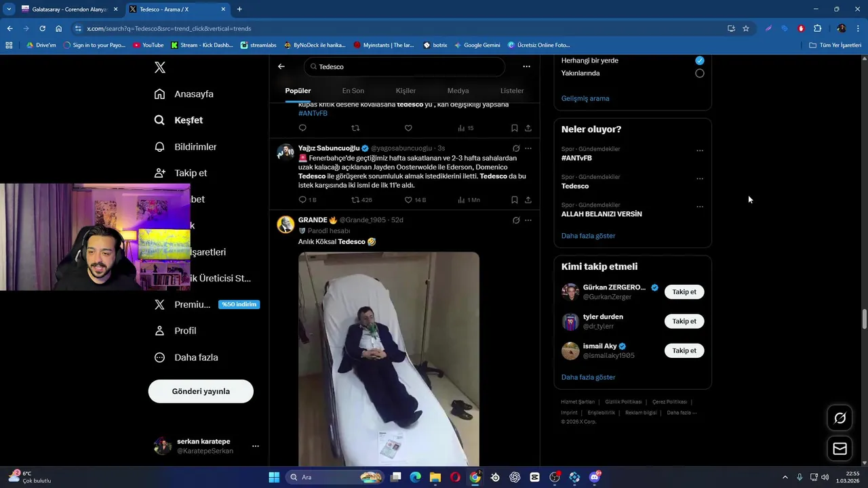The width and height of the screenshot is (868, 488).
Task: Reply to the top post with 15 views
Action: [302, 128]
